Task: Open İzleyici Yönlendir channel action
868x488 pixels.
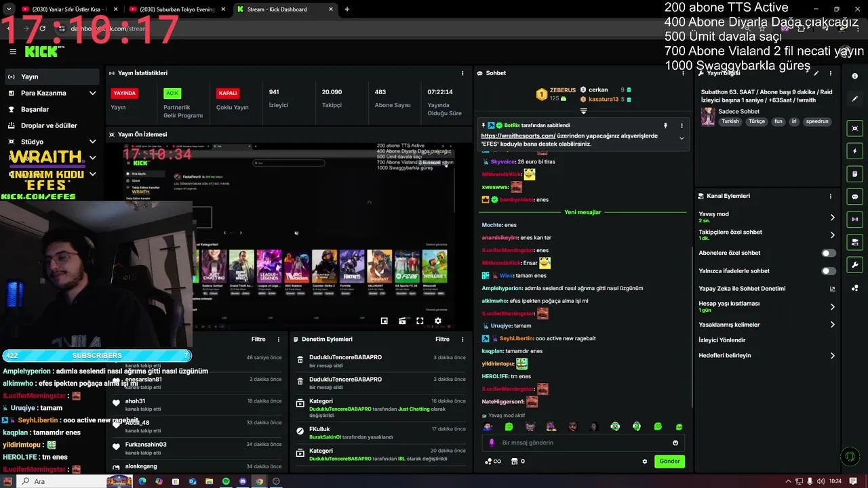Action: point(722,340)
